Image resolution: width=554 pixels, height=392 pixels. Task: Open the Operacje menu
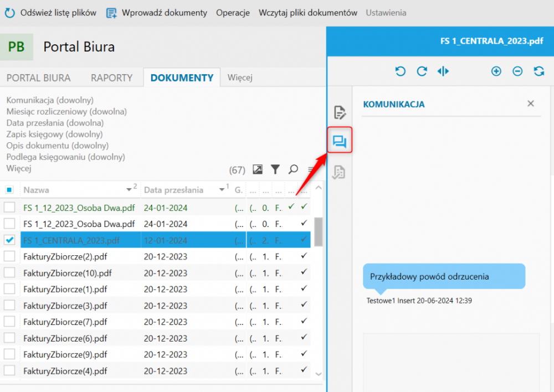[233, 13]
